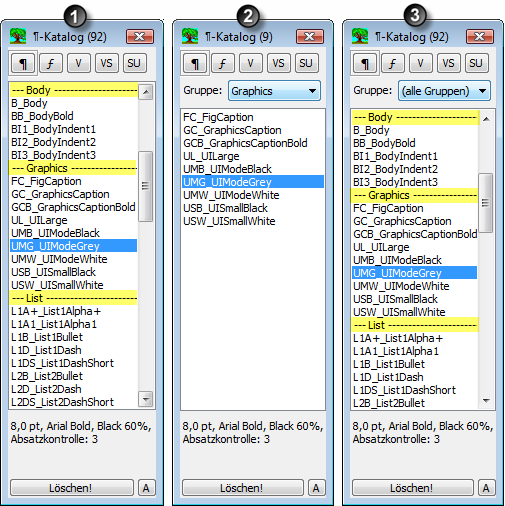
Task: Click SU button in second window
Action: (306, 63)
